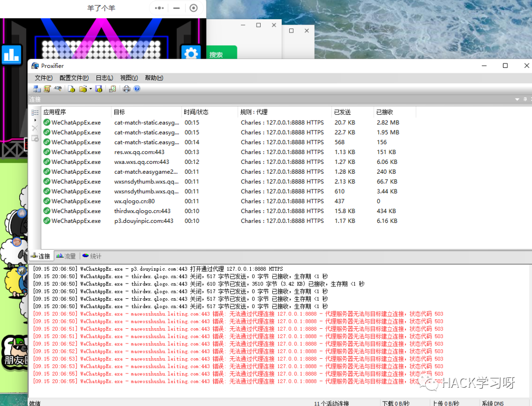Switch to the 连接 tab

point(41,256)
